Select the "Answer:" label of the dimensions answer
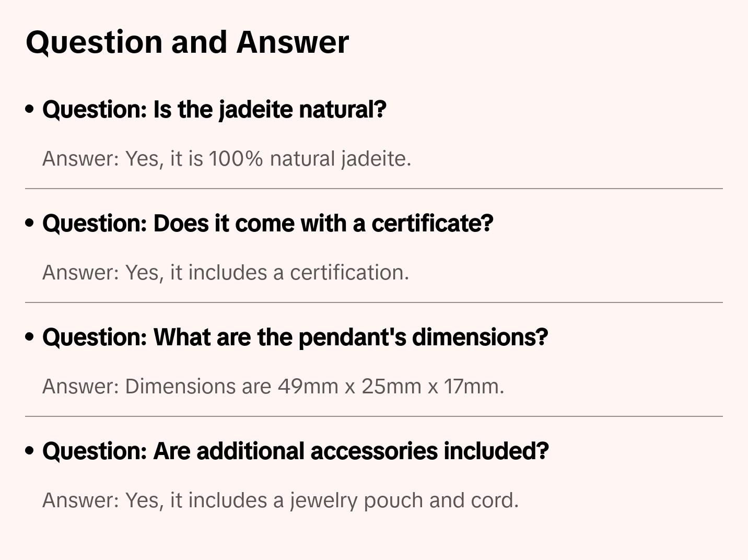 81,387
